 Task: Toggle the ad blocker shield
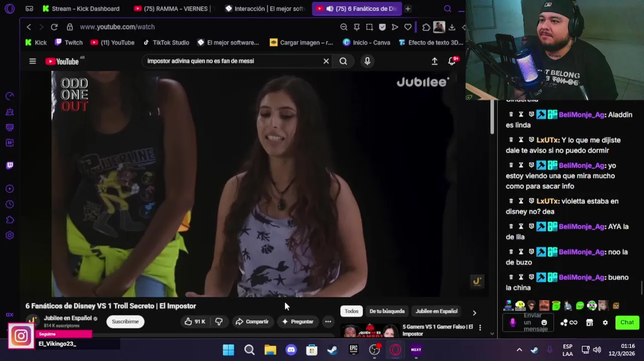tap(382, 27)
